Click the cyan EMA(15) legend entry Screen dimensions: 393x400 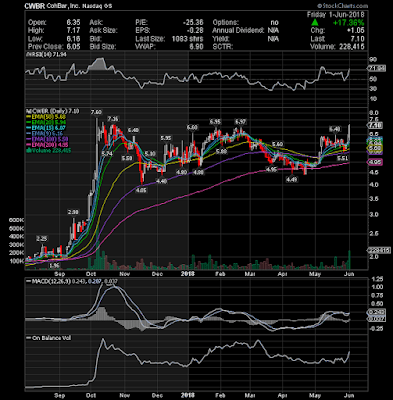(x=46, y=128)
